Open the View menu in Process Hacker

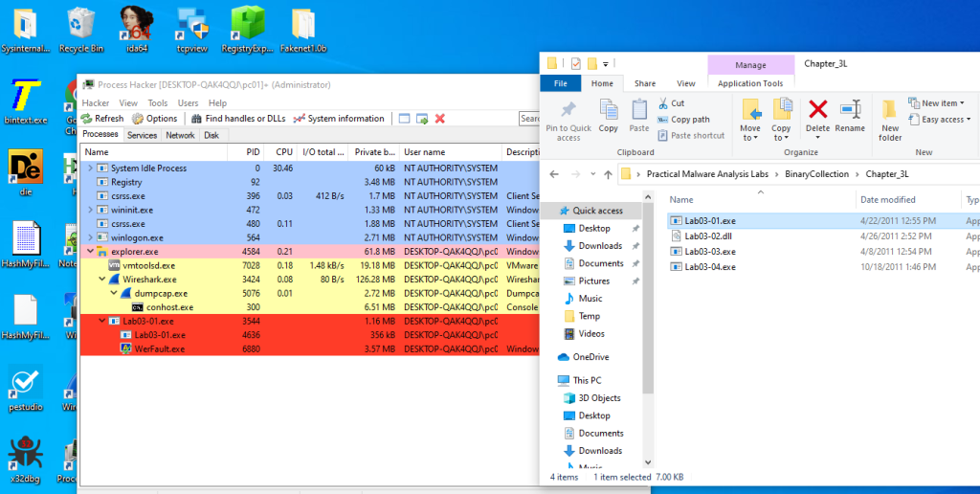(x=128, y=103)
